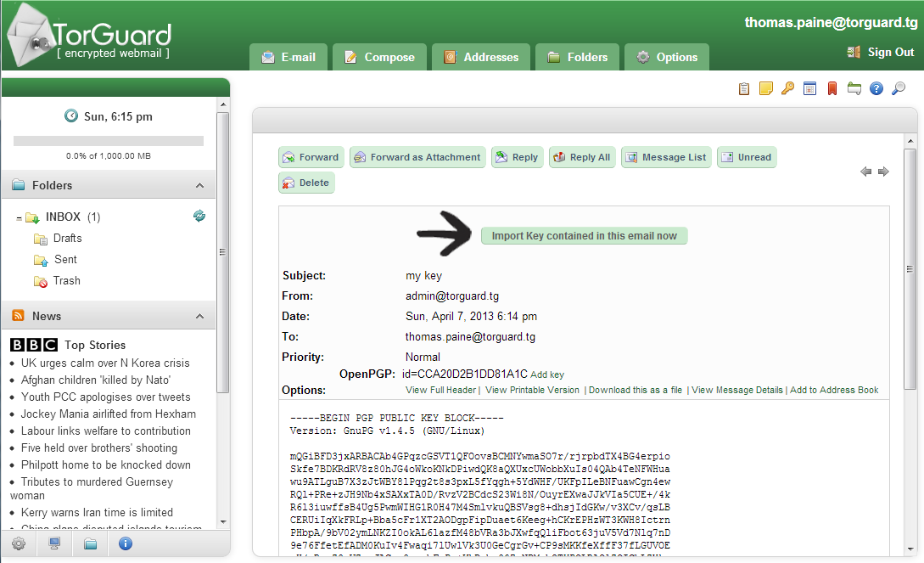Click the teal folder icon in bottom bar
The image size is (924, 563).
click(x=90, y=543)
